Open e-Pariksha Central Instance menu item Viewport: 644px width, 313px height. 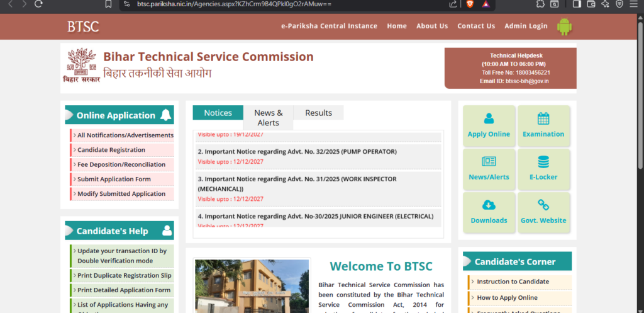click(x=329, y=26)
